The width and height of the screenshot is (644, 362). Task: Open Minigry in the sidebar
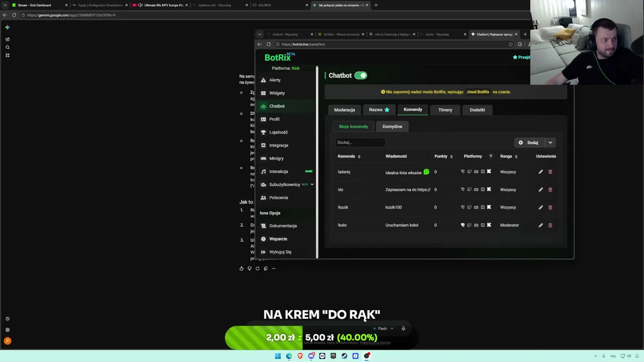click(x=276, y=158)
